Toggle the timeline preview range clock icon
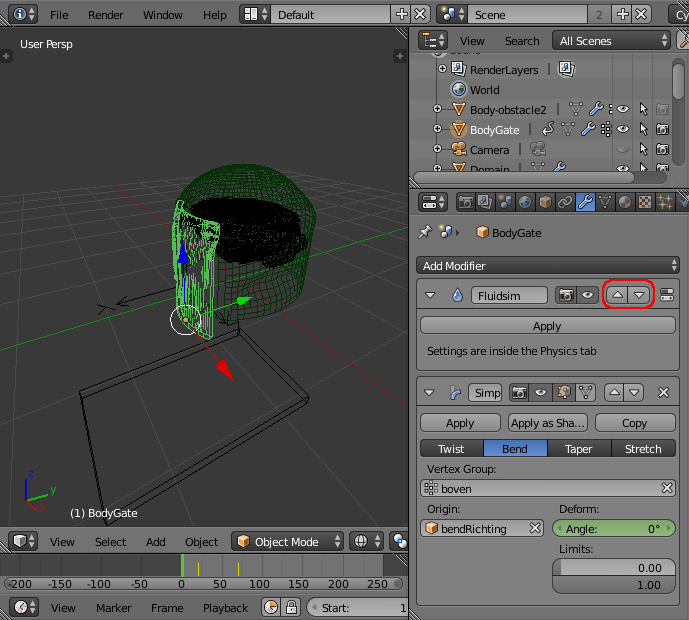 [x=271, y=607]
